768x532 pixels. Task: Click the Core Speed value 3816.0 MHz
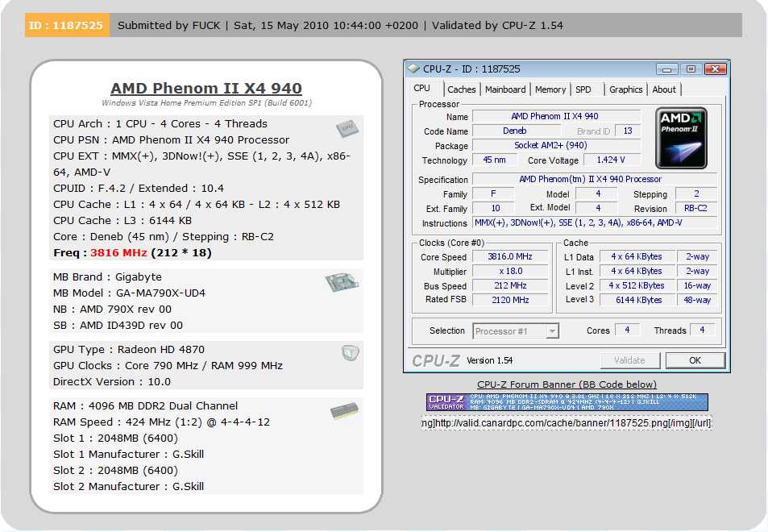click(x=510, y=256)
